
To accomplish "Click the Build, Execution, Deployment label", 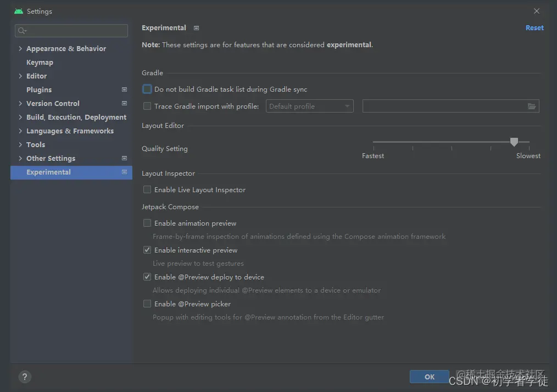I will point(76,117).
